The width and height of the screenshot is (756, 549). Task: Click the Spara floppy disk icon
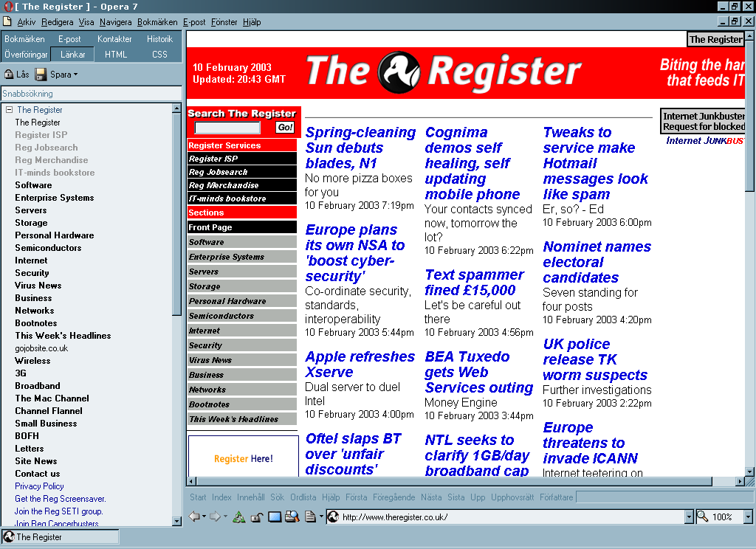[41, 75]
